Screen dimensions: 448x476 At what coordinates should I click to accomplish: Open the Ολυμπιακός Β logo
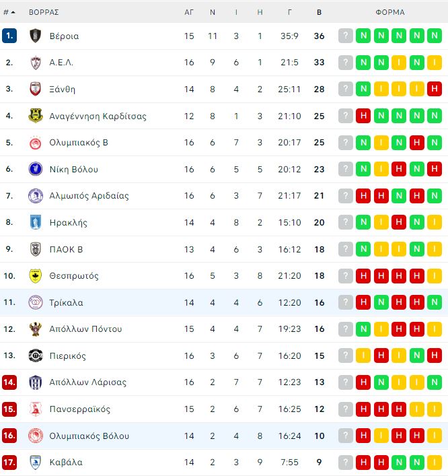[36, 142]
